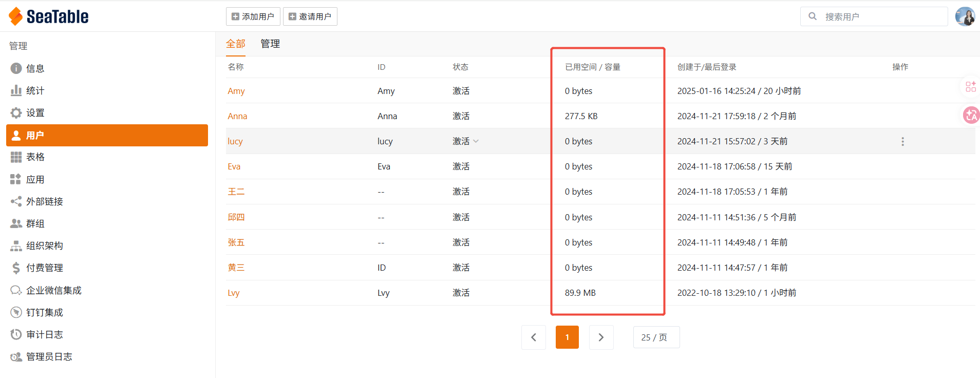Open 审计日志 audit log
This screenshot has height=378, width=980.
pyautogui.click(x=44, y=335)
